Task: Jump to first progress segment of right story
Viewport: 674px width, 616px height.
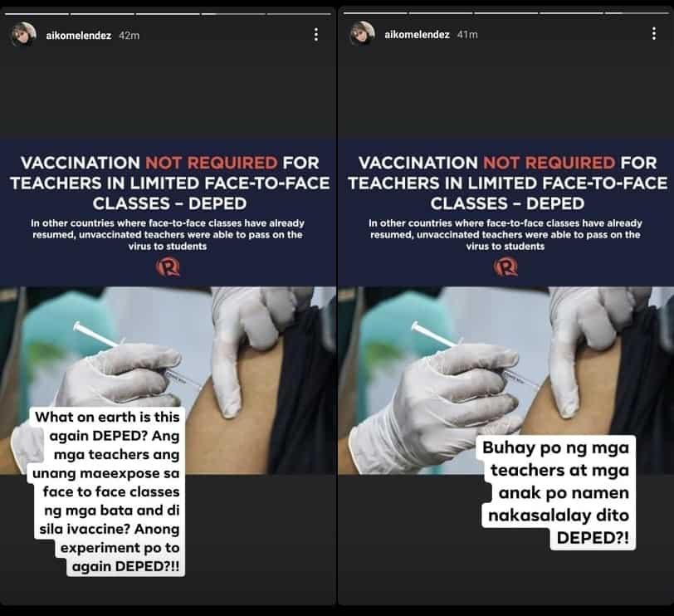Action: pos(375,13)
